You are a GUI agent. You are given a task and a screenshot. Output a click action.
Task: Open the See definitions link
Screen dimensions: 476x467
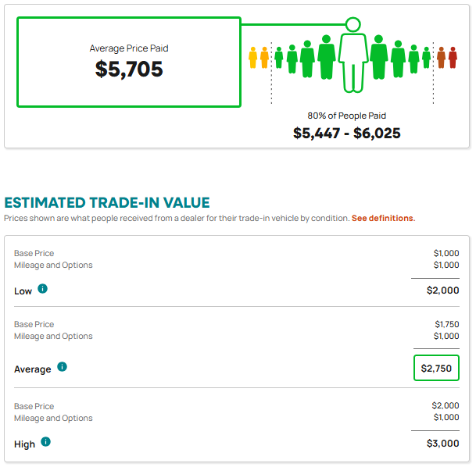(383, 218)
